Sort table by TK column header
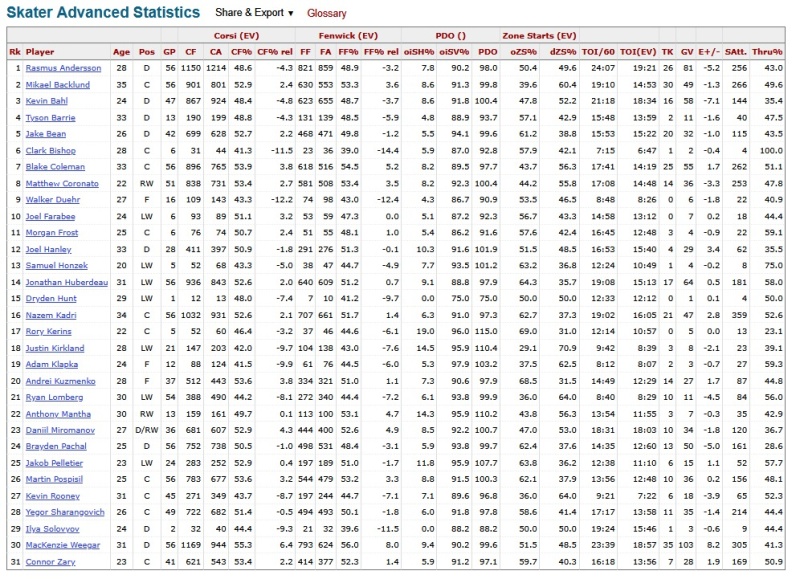This screenshot has height=579, width=800. click(667, 52)
